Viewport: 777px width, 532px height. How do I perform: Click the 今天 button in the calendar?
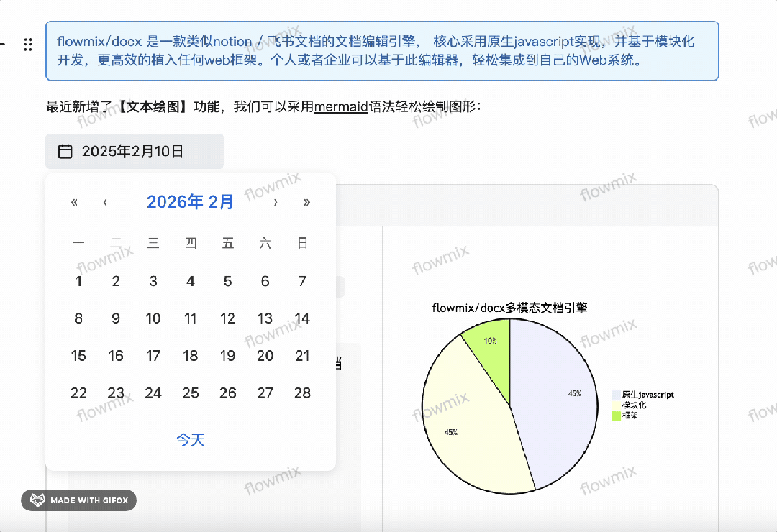pyautogui.click(x=189, y=439)
